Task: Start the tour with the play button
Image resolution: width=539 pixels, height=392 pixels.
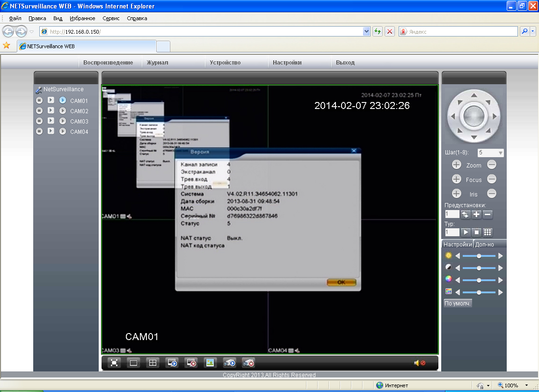Action: tap(466, 232)
